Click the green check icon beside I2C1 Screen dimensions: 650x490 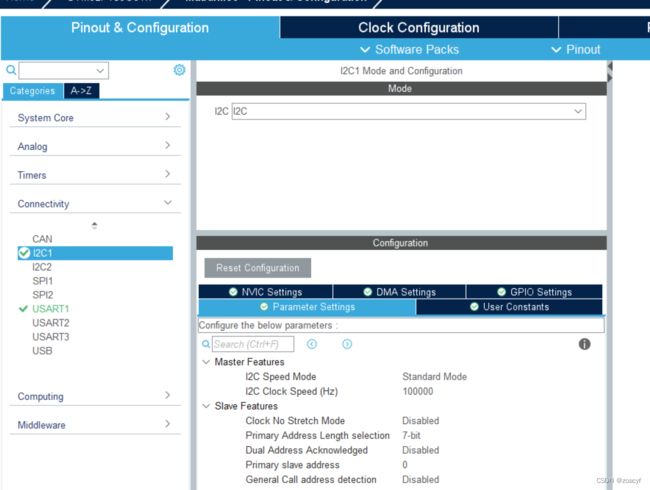click(x=24, y=253)
